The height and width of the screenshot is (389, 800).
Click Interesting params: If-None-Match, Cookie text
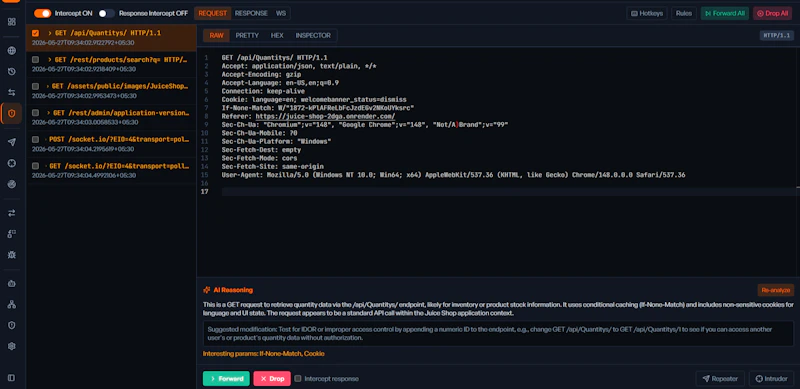pos(263,353)
